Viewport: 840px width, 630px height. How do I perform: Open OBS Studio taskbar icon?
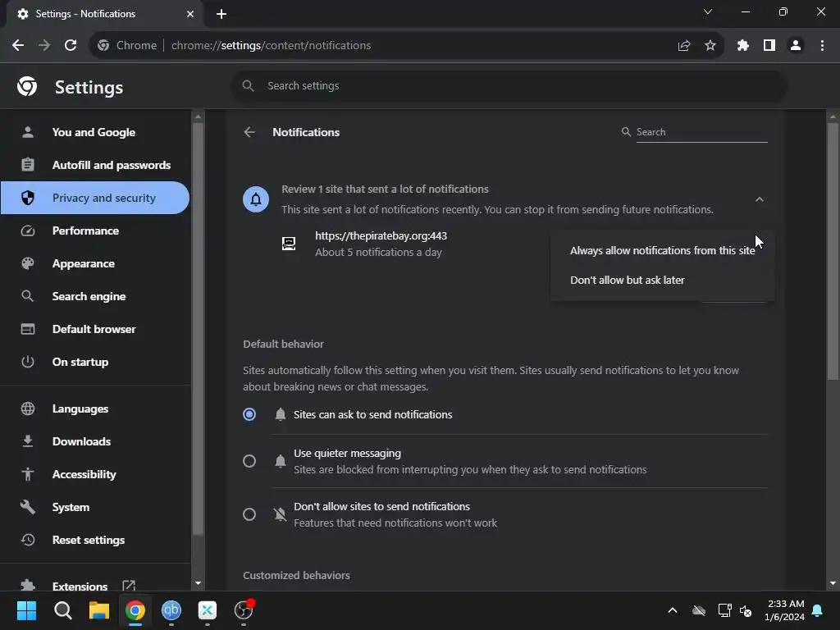pyautogui.click(x=244, y=610)
